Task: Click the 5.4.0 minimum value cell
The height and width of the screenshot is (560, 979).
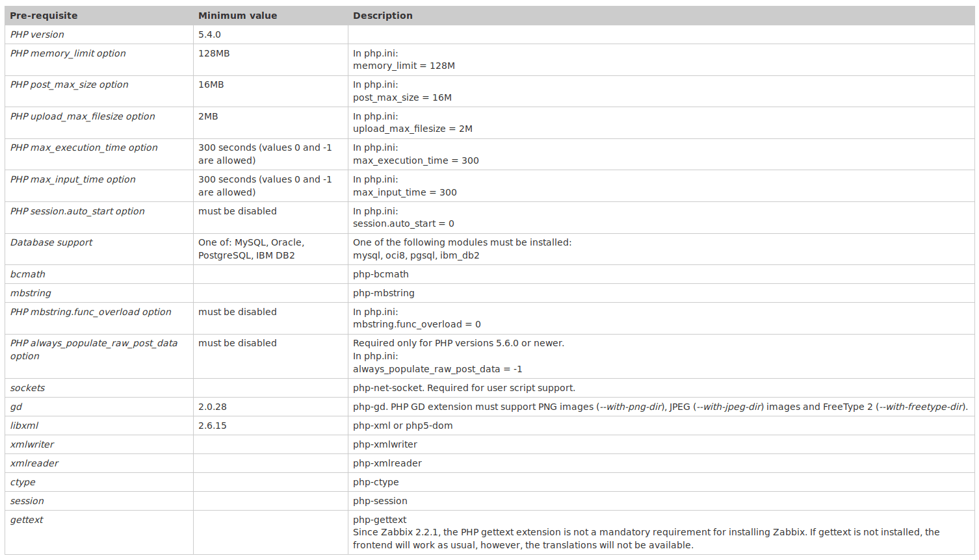Action: click(209, 34)
